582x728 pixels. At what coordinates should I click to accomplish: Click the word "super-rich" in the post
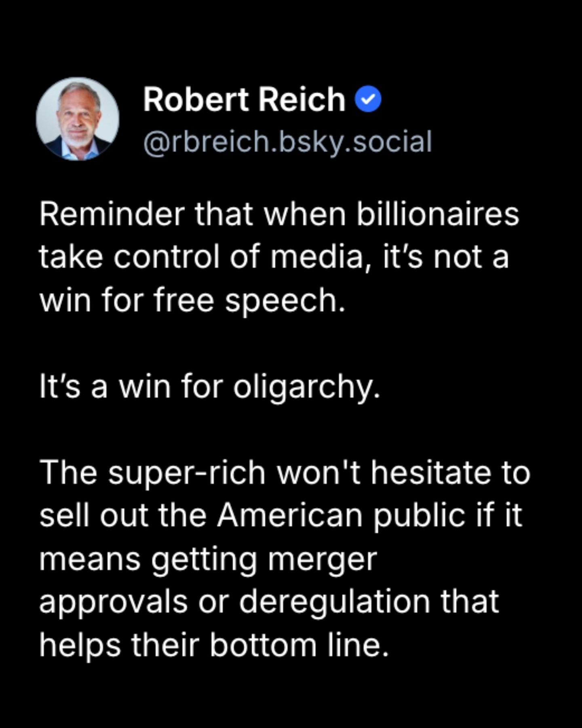tap(186, 472)
